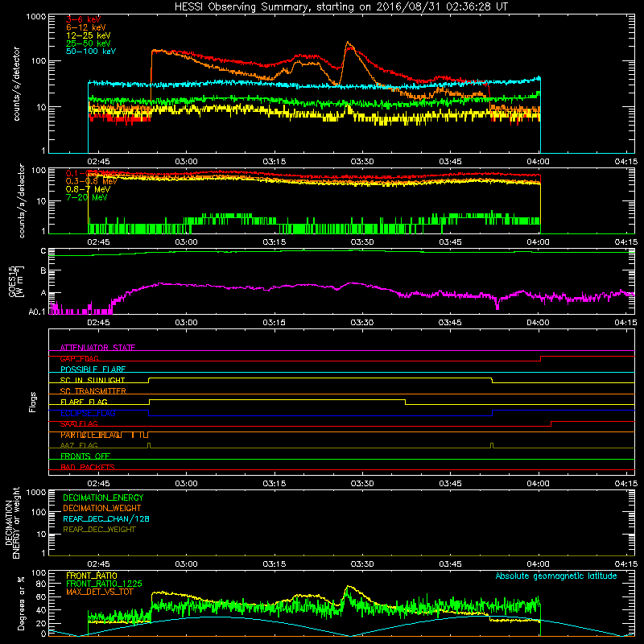Select the yellow 12-25 keV legend label

tap(88, 35)
